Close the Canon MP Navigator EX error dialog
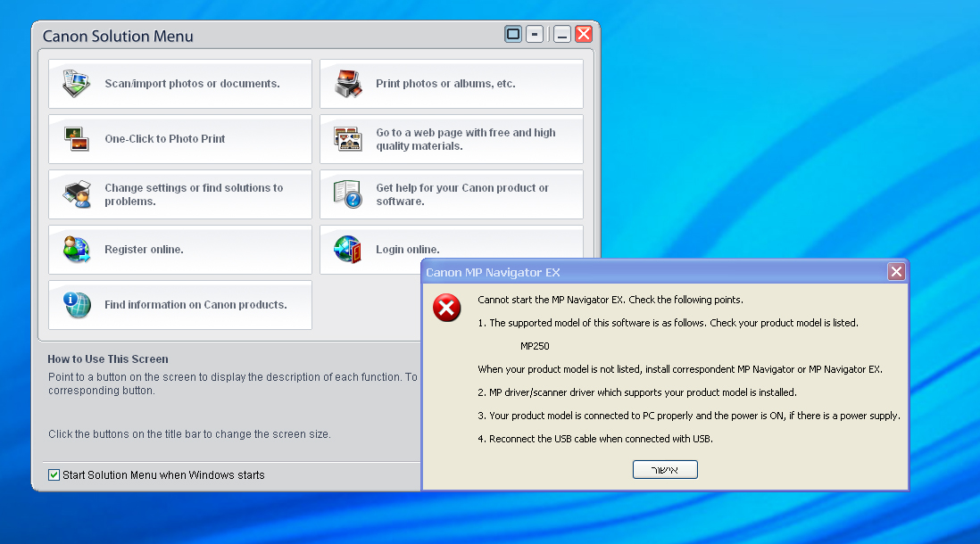The width and height of the screenshot is (980, 544). [x=896, y=272]
